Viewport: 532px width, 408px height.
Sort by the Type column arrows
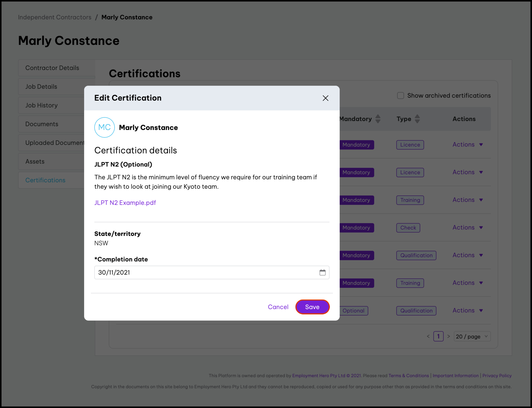click(417, 119)
